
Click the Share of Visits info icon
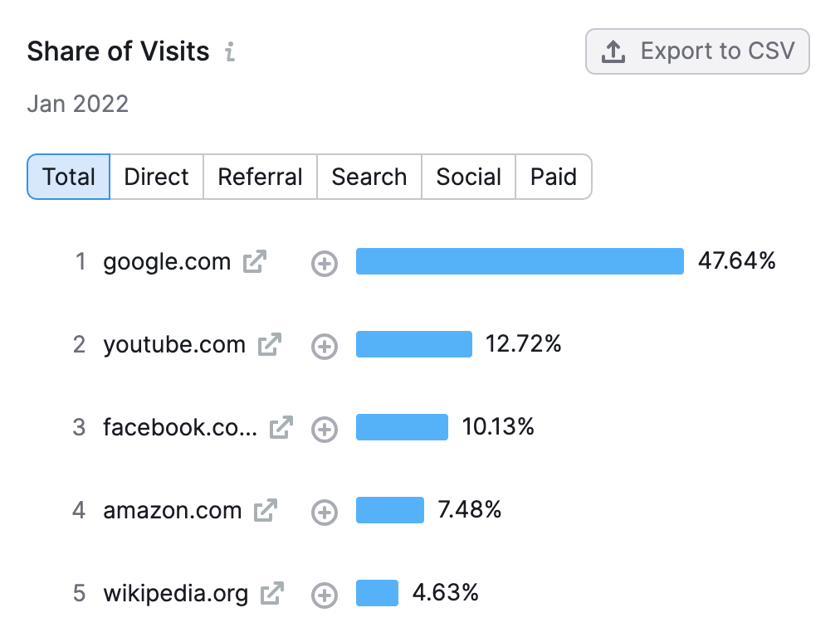point(230,52)
